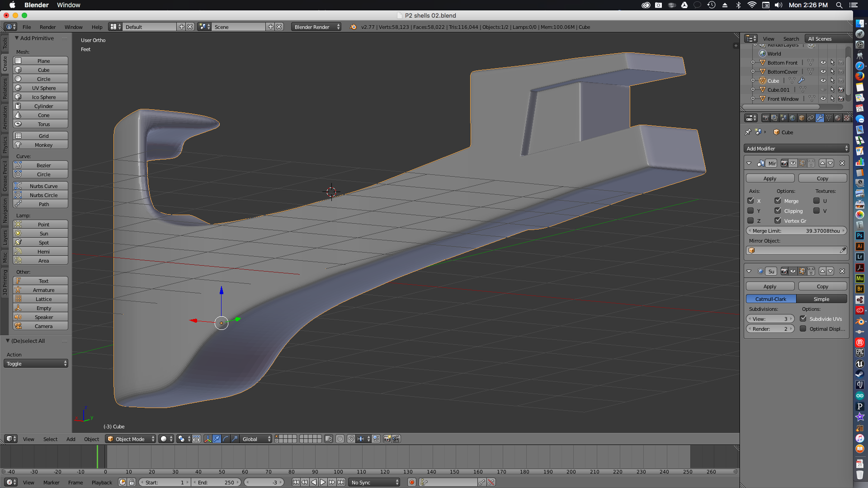This screenshot has height=488, width=868.
Task: Toggle selectability arrow of BottomCover
Action: (x=832, y=71)
